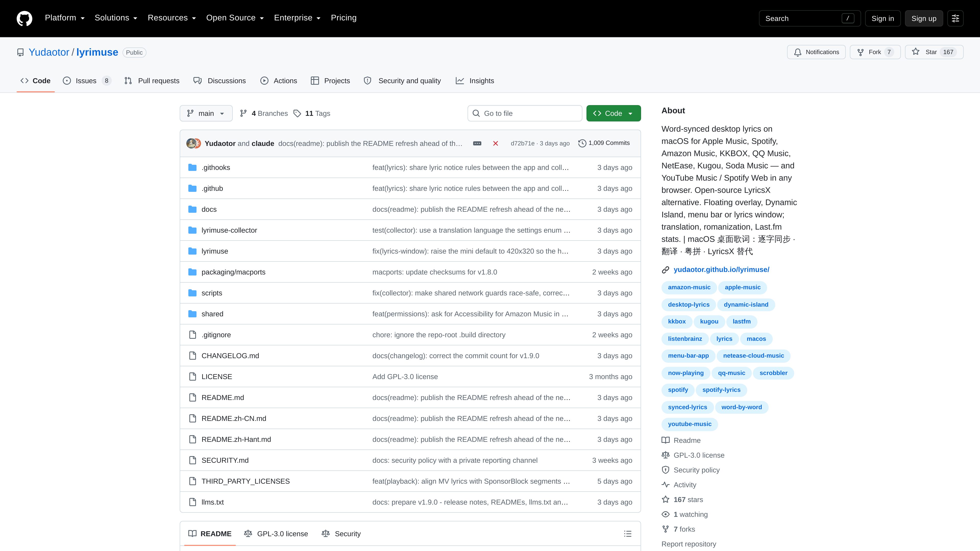Open the .githooks folder
The image size is (980, 551).
coord(216,167)
